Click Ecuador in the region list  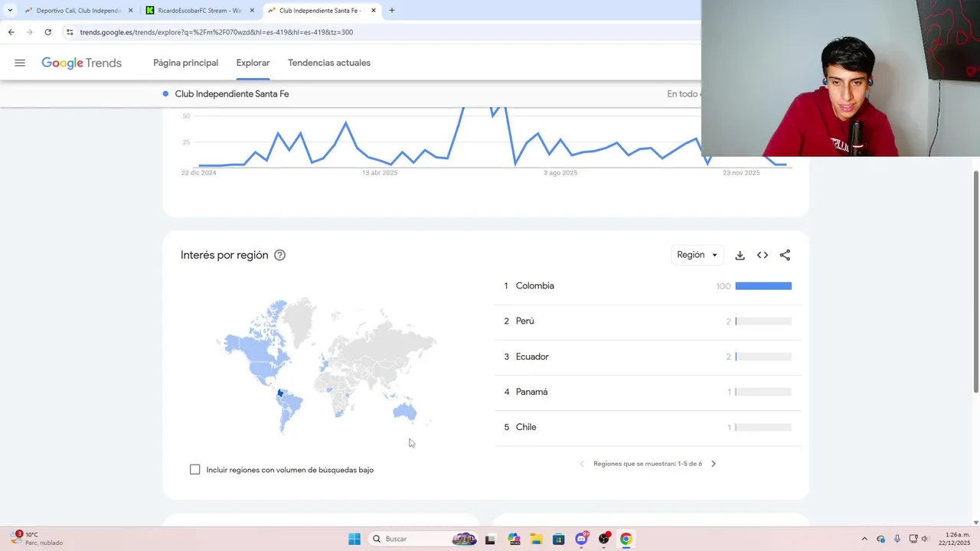532,357
